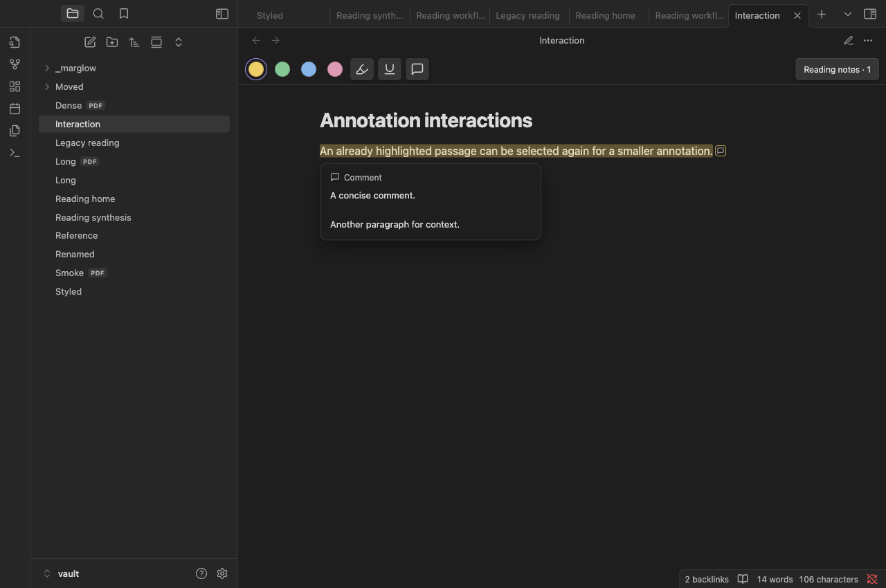Show the 2 backlinks in status bar

pos(707,579)
